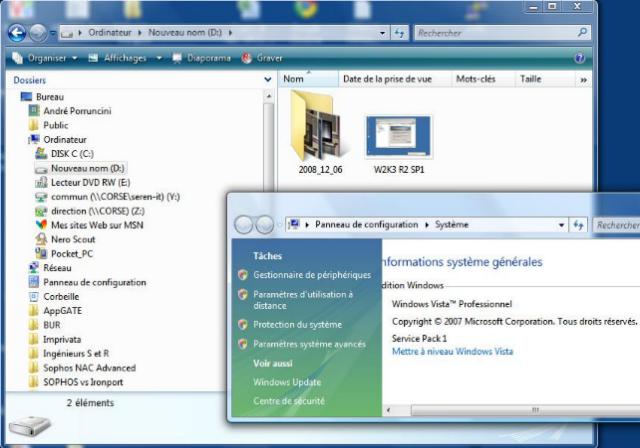Image resolution: width=640 pixels, height=448 pixels.
Task: Select the BUR folder
Action: coord(45,325)
